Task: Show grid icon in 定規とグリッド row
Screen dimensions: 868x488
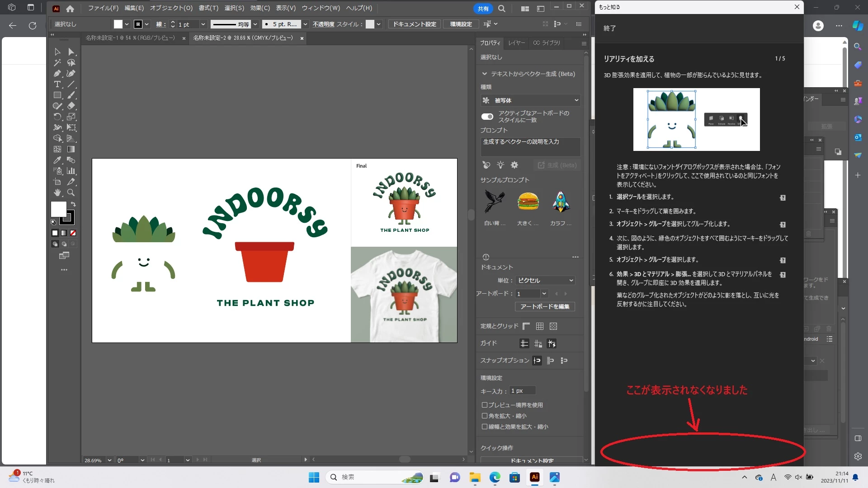Action: click(x=540, y=326)
